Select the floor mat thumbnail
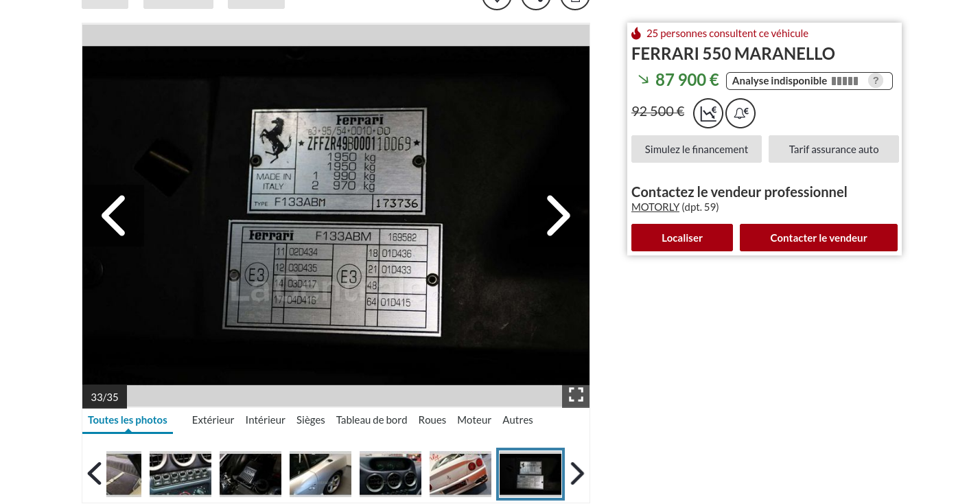Screen dimensions: 980x504 [x=124, y=474]
